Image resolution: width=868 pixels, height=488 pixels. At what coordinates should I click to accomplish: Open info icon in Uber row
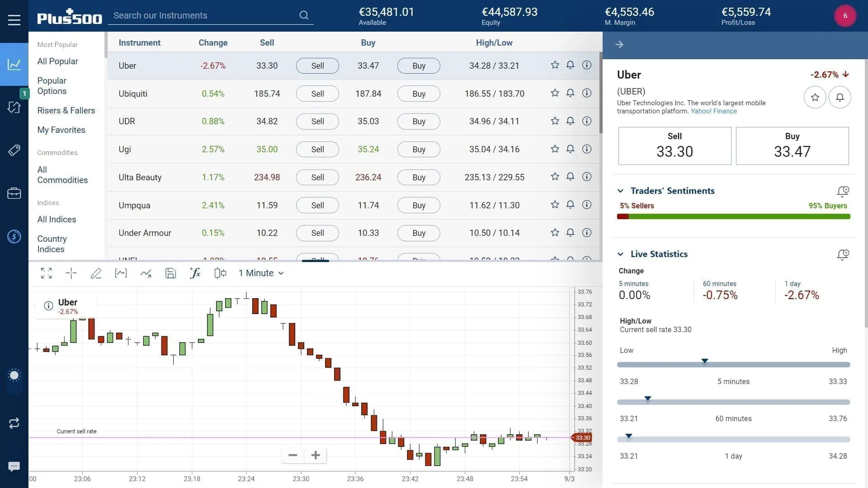[x=587, y=65]
